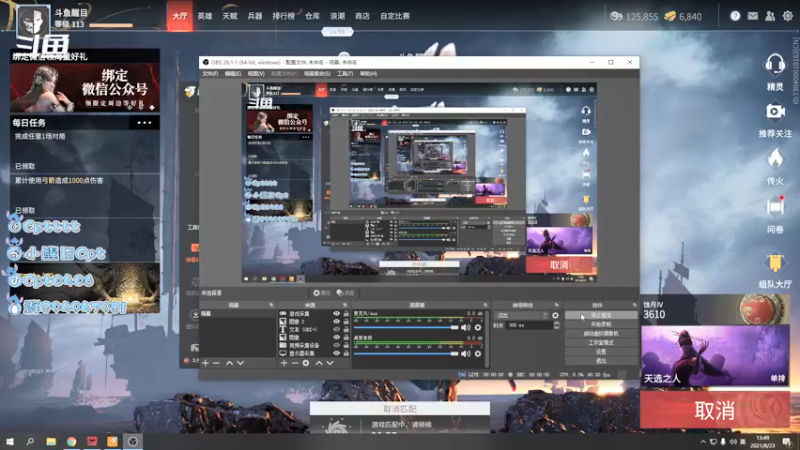Open OBS 场景集合(S) menu

(x=317, y=74)
